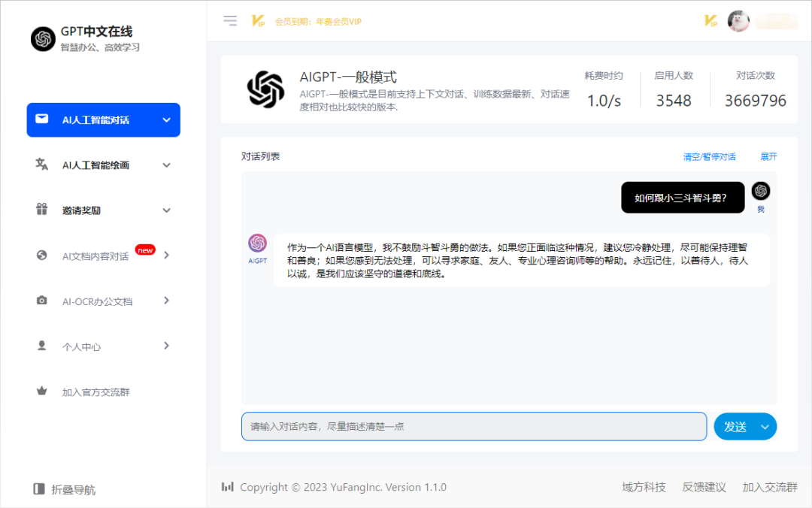Click the 加入官方交流群 trophy icon
Screen dimensions: 812x508
(x=41, y=392)
